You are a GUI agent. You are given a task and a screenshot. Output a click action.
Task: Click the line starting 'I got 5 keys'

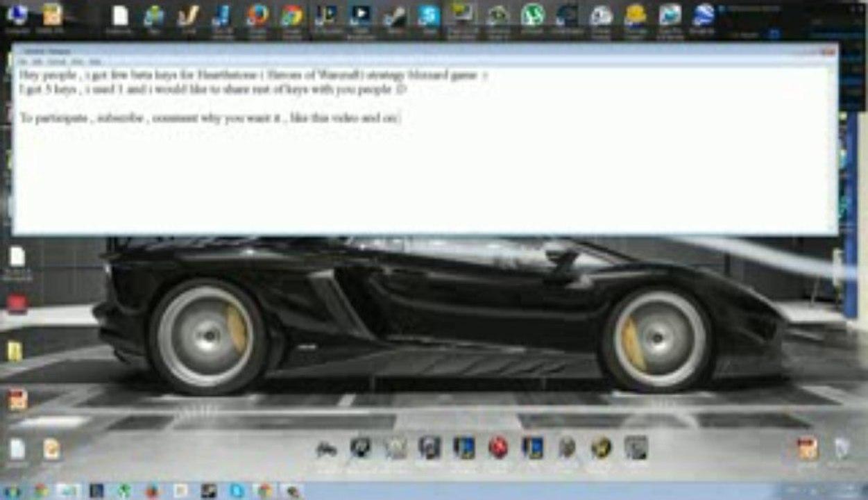[x=213, y=90]
